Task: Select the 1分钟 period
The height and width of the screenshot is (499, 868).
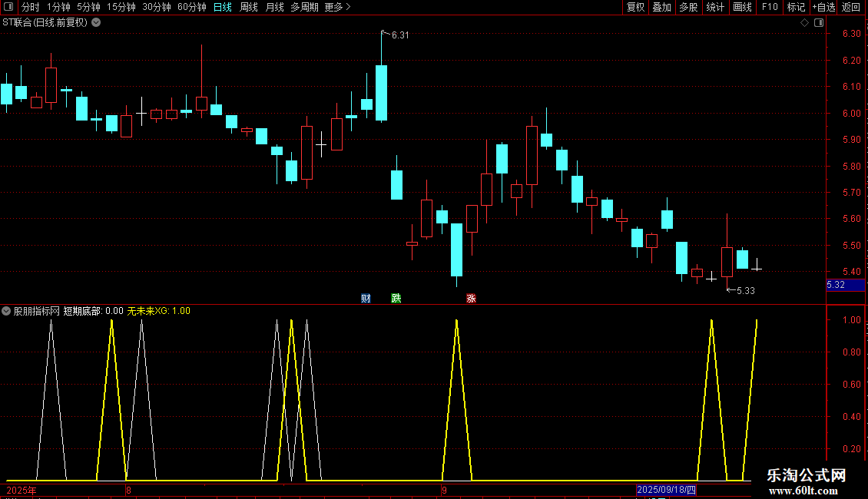Action: (x=58, y=7)
